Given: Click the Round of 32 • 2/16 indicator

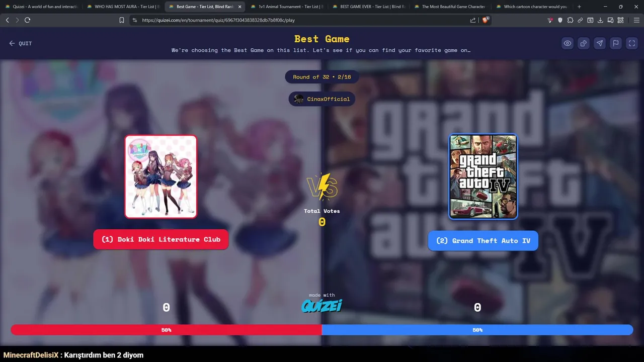Looking at the screenshot, I should [322, 77].
